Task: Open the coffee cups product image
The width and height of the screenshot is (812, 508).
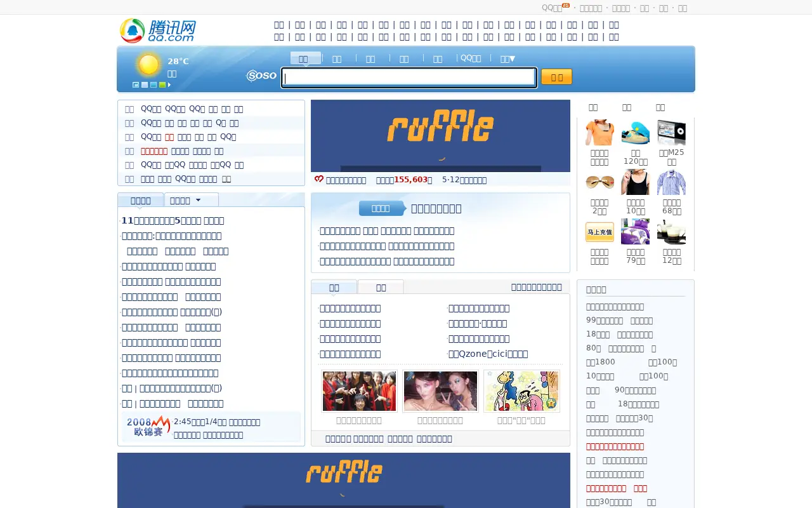Action: coord(672,232)
